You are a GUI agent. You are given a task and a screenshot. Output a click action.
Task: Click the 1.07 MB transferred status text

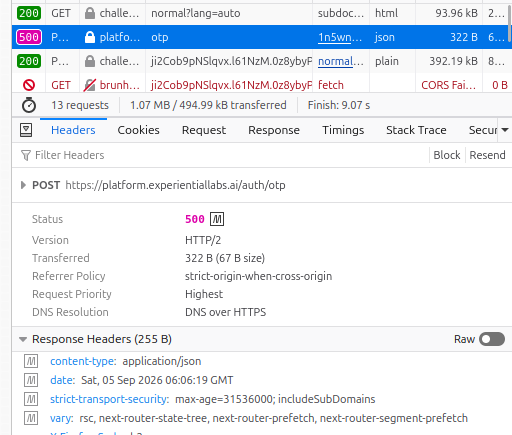(x=208, y=105)
